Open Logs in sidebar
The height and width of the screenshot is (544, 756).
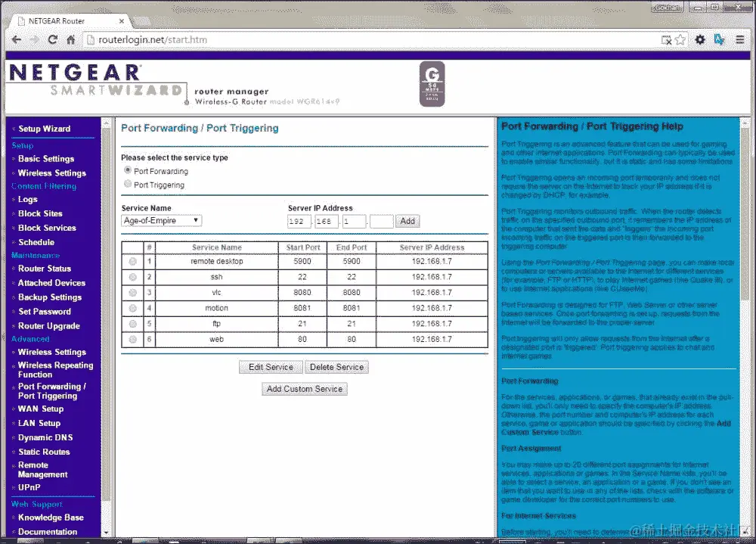tap(28, 199)
